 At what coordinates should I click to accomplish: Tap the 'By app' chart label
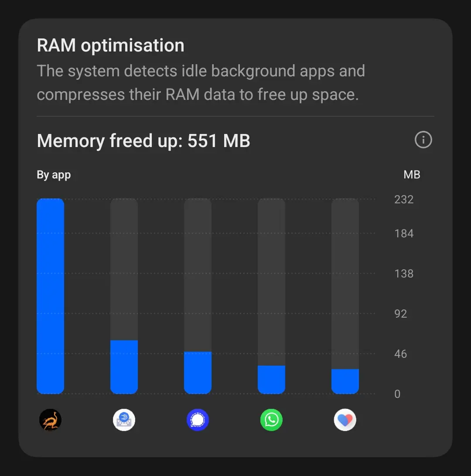[x=54, y=175]
